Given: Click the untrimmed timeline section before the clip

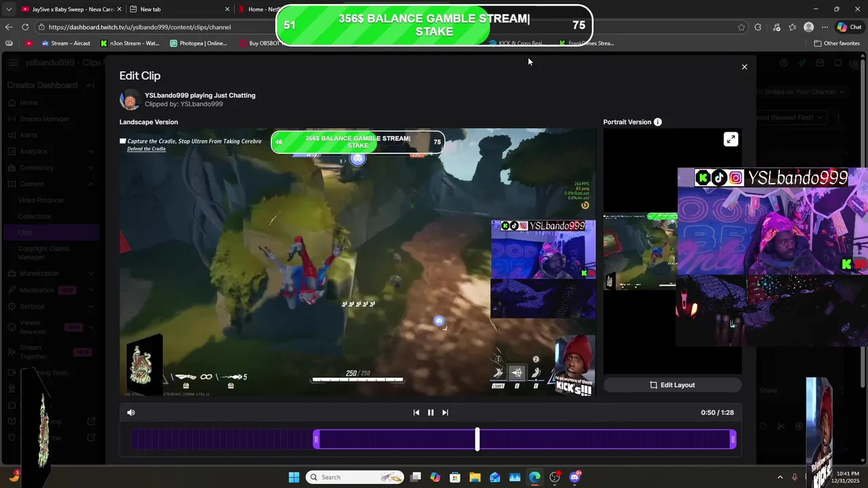Looking at the screenshot, I should (222, 440).
